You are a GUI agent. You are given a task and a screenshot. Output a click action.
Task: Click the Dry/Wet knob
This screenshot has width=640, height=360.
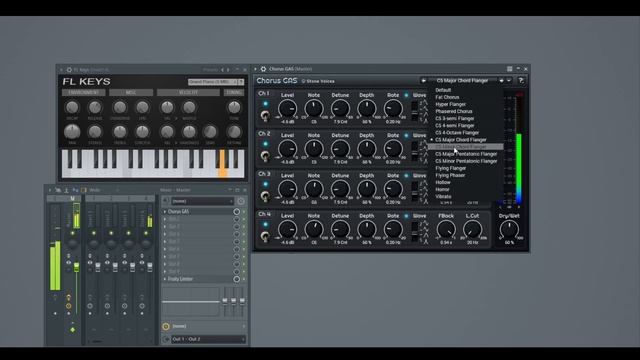(x=509, y=230)
